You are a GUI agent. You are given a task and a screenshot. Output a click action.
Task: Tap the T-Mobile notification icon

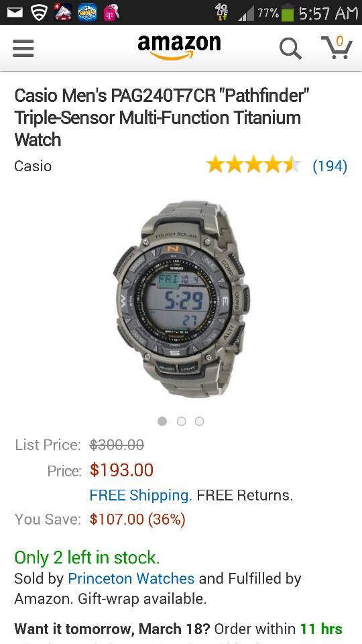tap(111, 12)
